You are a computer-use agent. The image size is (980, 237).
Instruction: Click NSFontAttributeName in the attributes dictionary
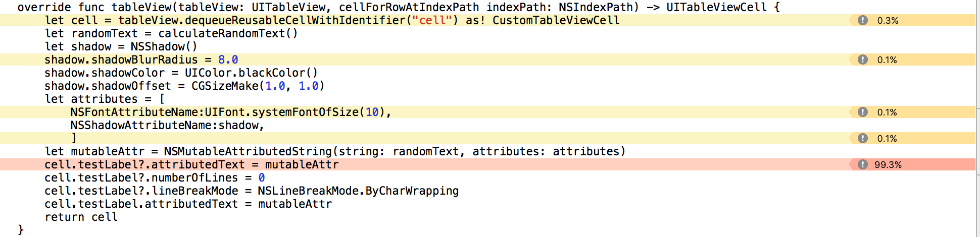134,112
